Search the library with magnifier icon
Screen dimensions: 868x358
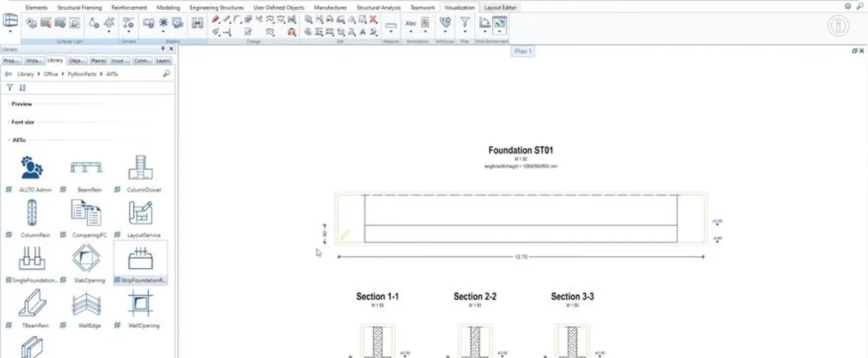point(166,74)
